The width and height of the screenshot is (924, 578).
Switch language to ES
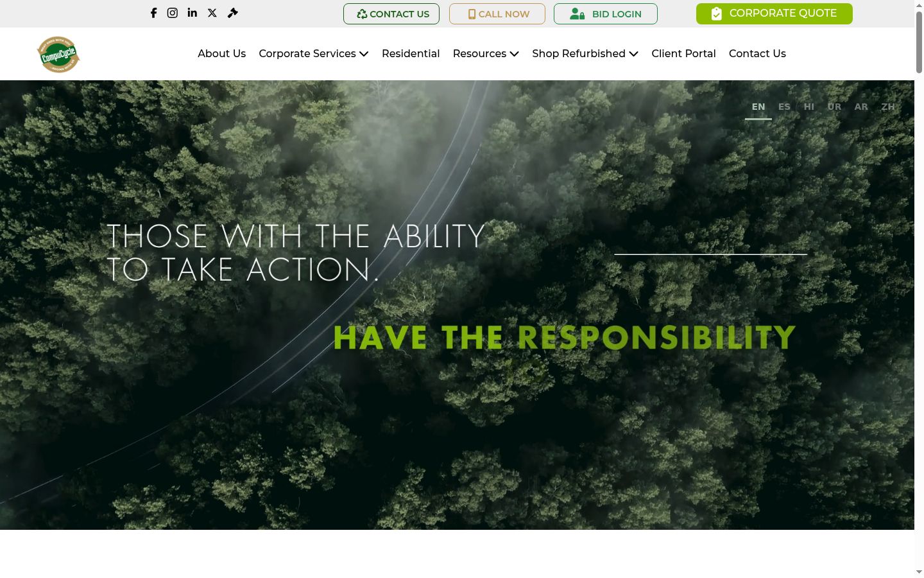(x=784, y=107)
